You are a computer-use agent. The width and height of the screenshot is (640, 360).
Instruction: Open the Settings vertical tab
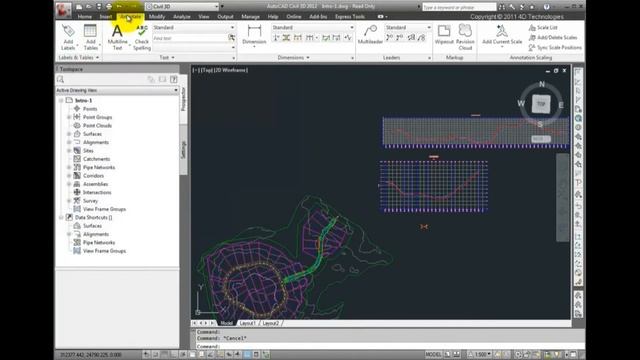click(x=183, y=150)
